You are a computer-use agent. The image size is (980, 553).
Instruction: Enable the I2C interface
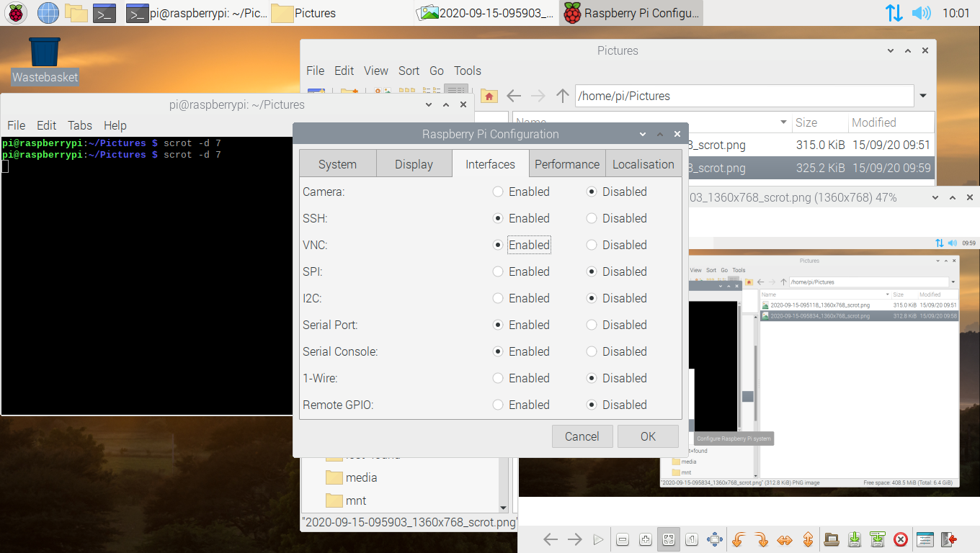point(498,298)
